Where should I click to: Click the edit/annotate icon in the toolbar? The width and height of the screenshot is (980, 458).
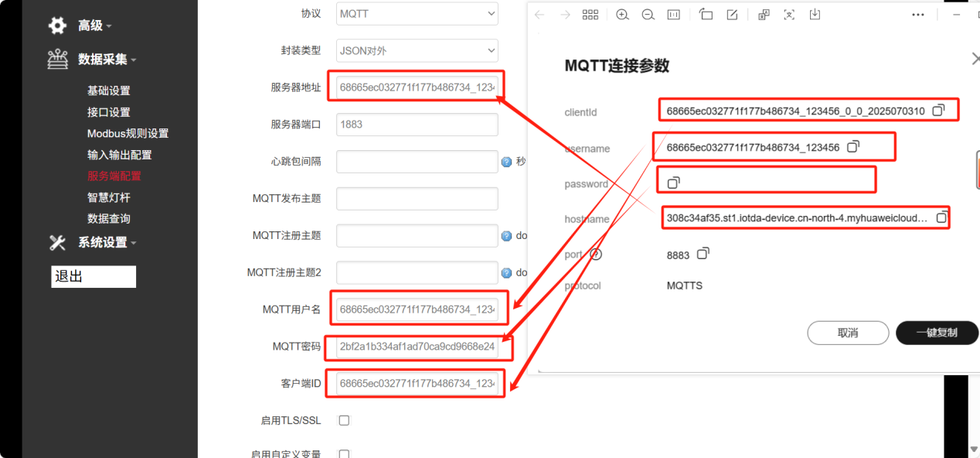point(732,14)
